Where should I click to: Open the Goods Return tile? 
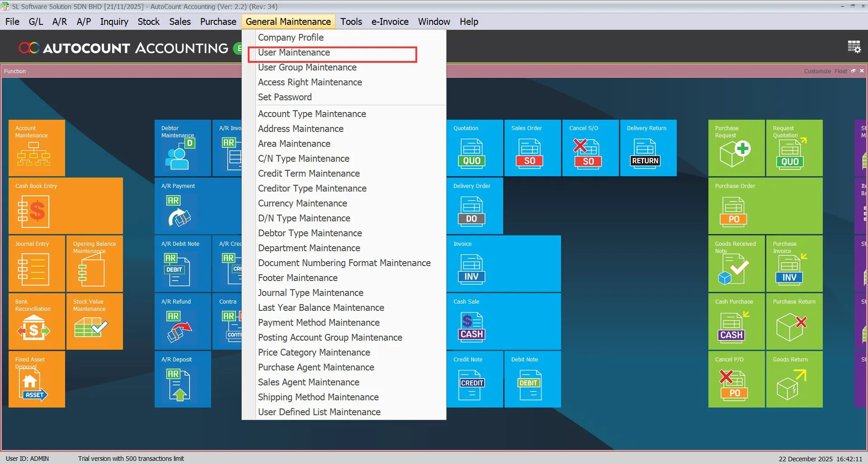click(794, 379)
